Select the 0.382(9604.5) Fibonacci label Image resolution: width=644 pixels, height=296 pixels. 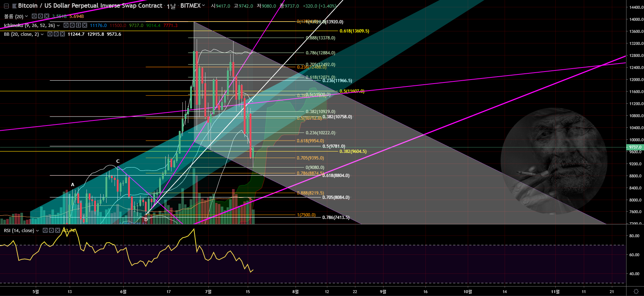tap(353, 151)
